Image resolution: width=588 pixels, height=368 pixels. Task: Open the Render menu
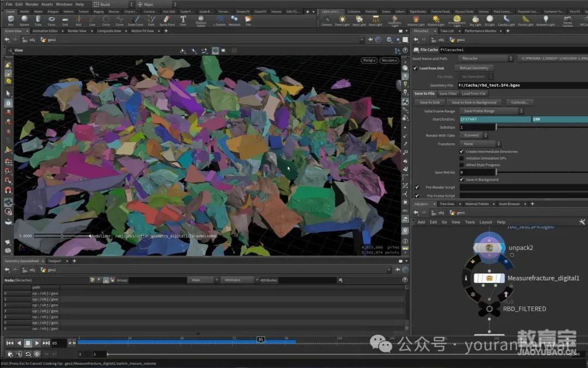click(x=32, y=4)
